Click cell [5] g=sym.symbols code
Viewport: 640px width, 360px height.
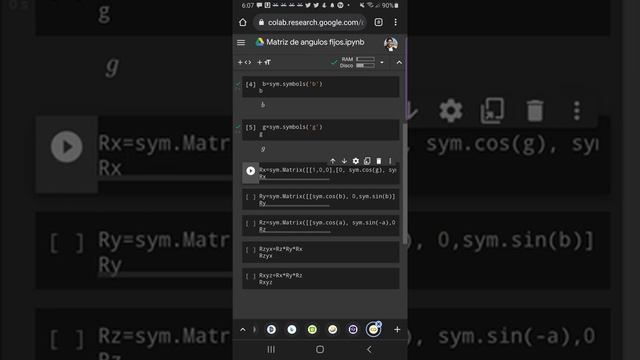tap(292, 127)
